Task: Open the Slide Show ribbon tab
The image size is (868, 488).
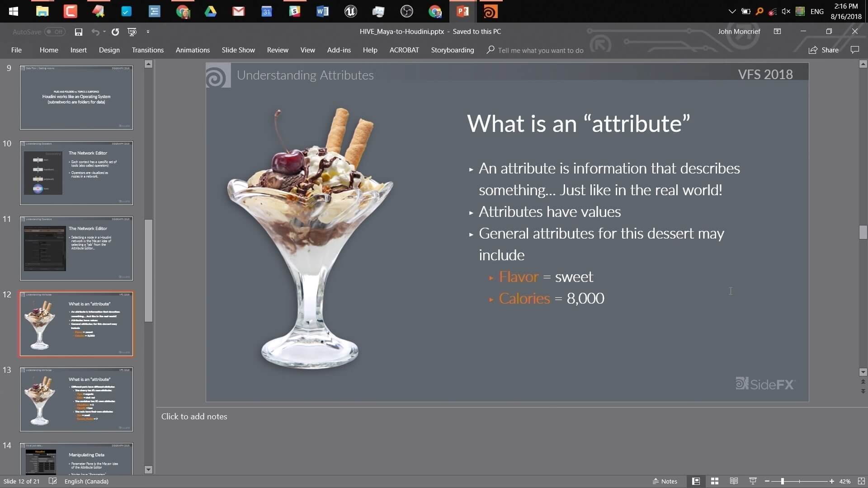Action: (x=238, y=50)
